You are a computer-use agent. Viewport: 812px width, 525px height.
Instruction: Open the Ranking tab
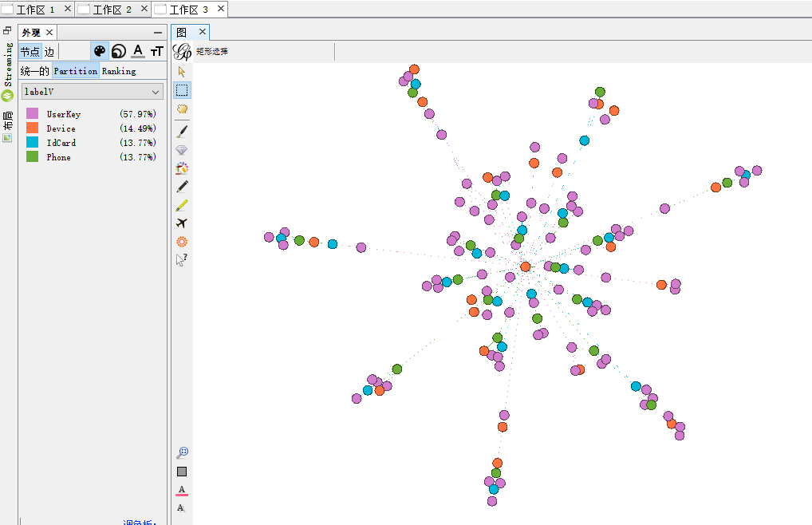coord(119,71)
